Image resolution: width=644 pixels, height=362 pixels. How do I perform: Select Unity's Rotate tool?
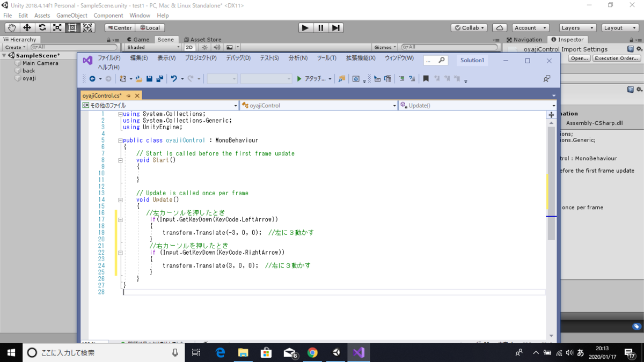pos(42,28)
